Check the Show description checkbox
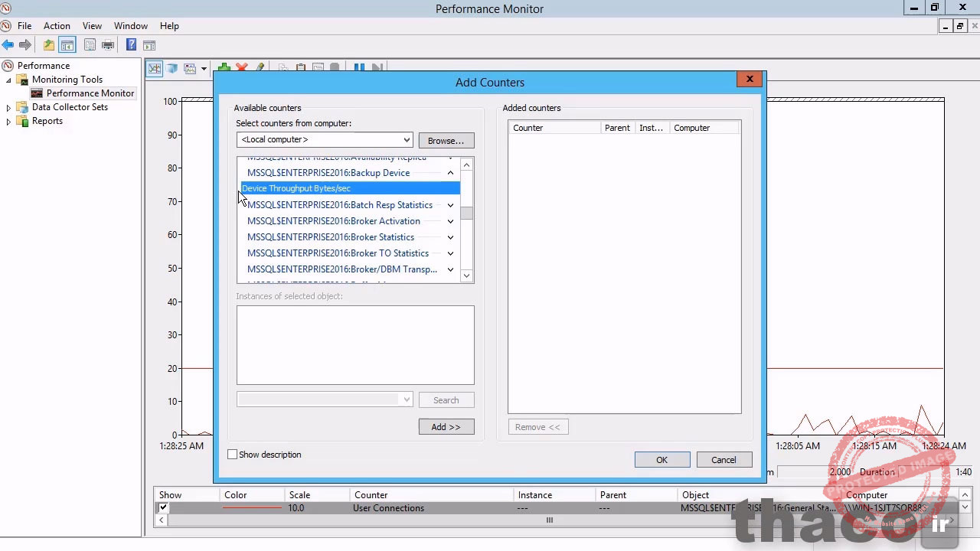This screenshot has height=551, width=980. tap(232, 455)
